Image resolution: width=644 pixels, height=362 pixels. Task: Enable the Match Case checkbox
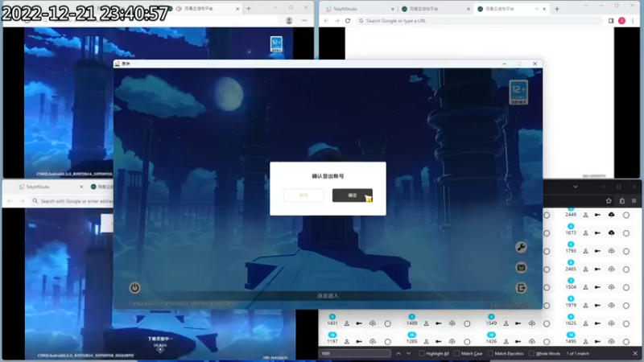click(456, 353)
